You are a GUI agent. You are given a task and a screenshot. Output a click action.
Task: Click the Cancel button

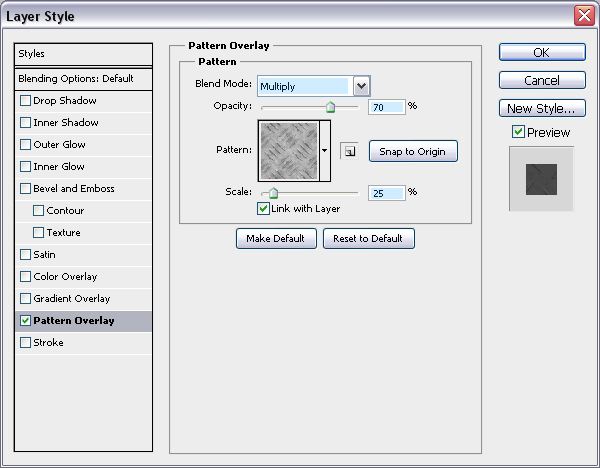541,80
